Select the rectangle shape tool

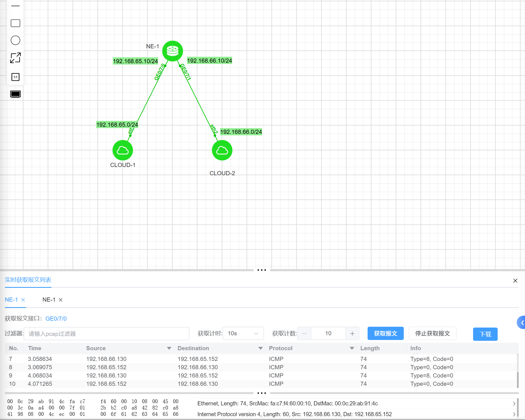(x=15, y=23)
